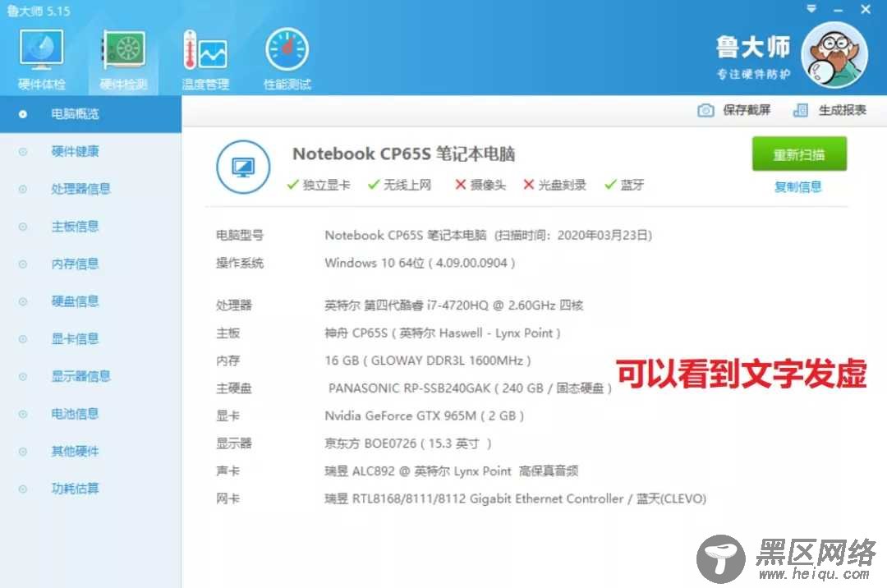Image resolution: width=887 pixels, height=588 pixels.
Task: Click the 瑞昱 ALC892 sound card value
Action: coord(452,471)
